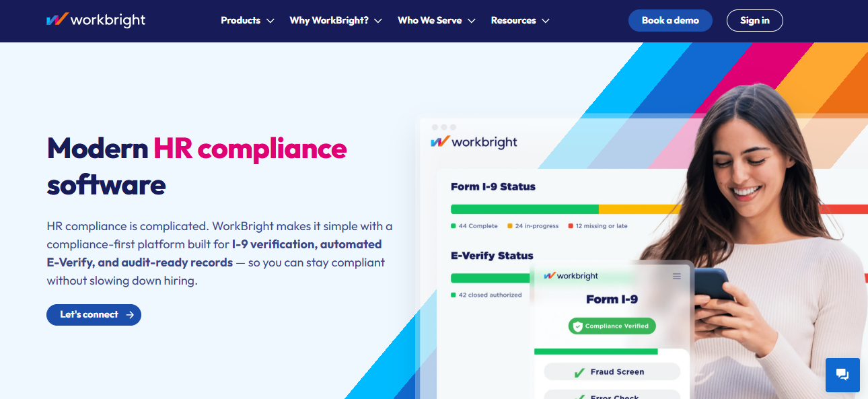Click the green checkmark beside Fraud Screen

tap(579, 373)
